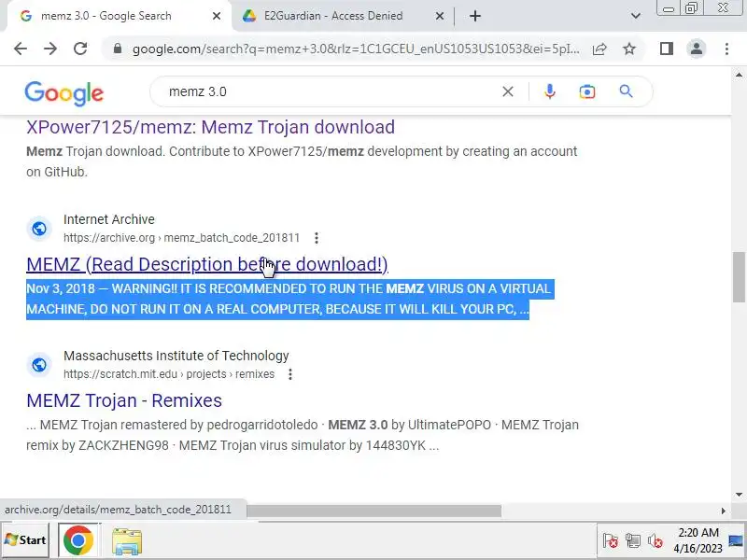Bookmark this page with the star
This screenshot has height=560, width=747.
tap(629, 49)
